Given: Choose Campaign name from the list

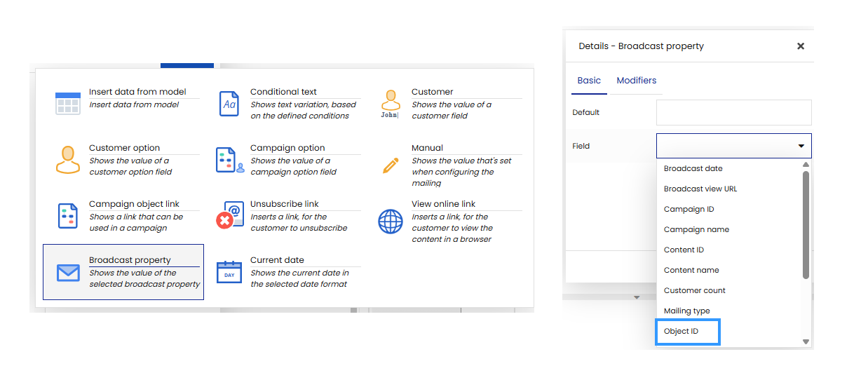Looking at the screenshot, I should click(696, 229).
